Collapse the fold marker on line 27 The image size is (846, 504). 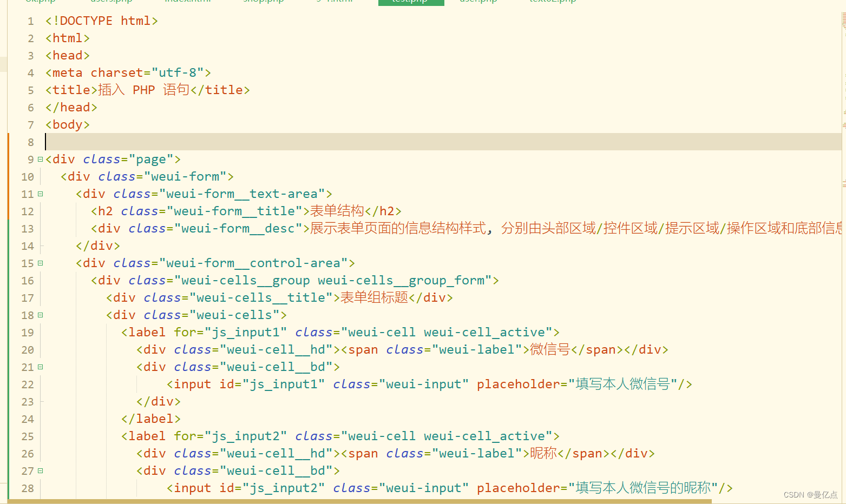(40, 471)
